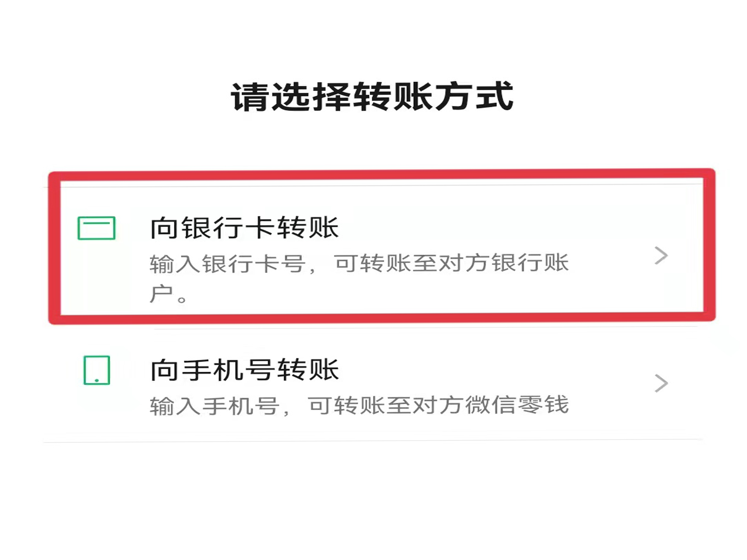Image resolution: width=747 pixels, height=560 pixels.
Task: Tap 可转账至对方银行账 in the bank option
Action: click(451, 263)
